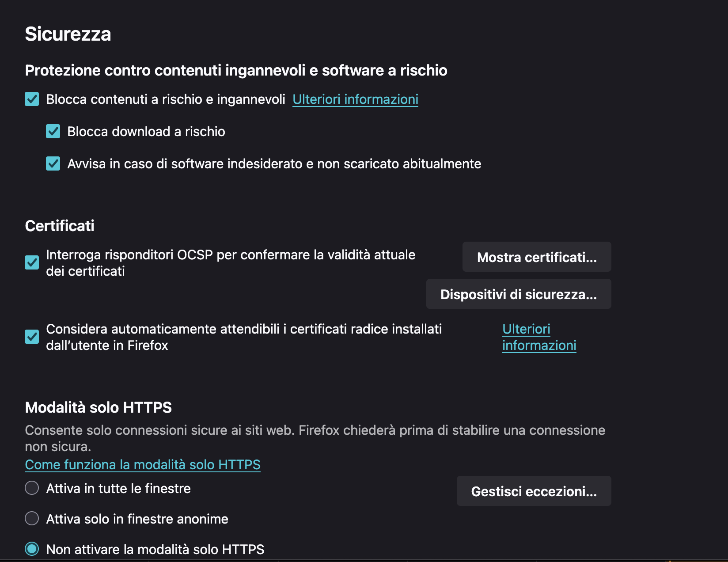The image size is (728, 562).
Task: Toggle the Blocca download a rischio checkbox
Action: point(53,131)
